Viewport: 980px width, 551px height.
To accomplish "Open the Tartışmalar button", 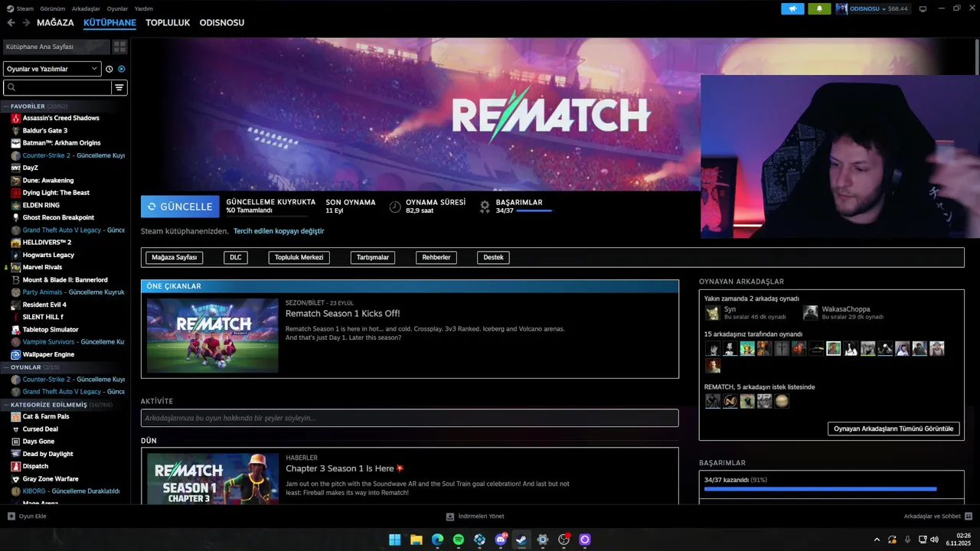I will pyautogui.click(x=373, y=257).
